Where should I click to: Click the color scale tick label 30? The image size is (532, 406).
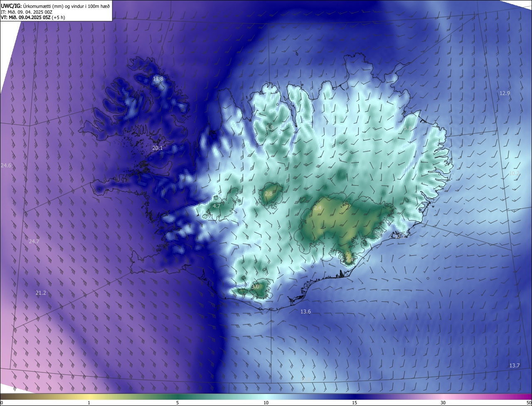(443, 403)
